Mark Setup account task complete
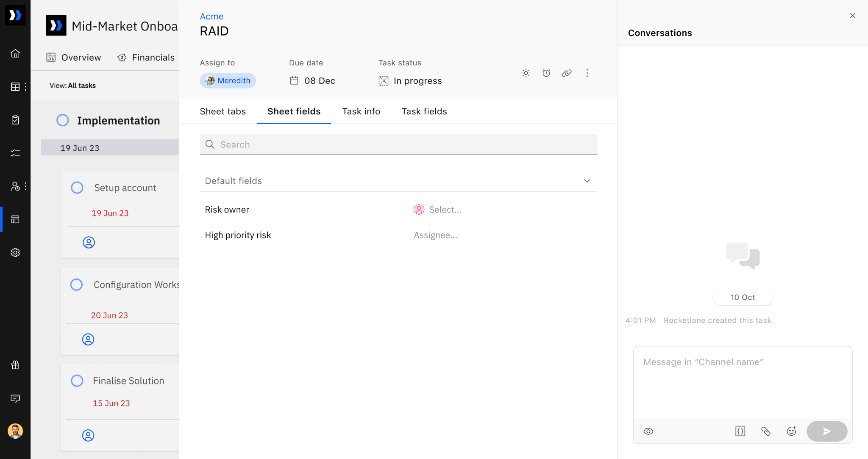The image size is (868, 459). pos(77,188)
